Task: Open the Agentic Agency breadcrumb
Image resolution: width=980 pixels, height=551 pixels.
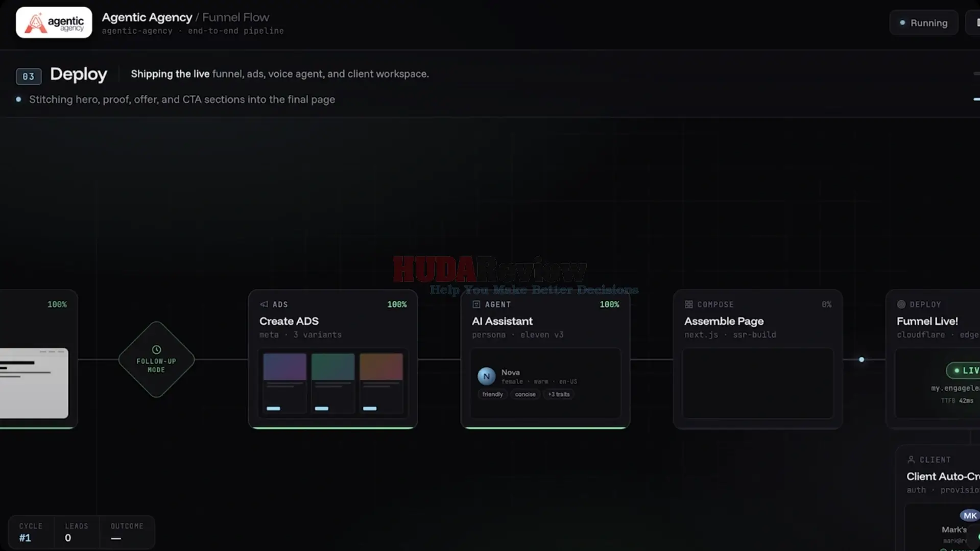Action: click(x=147, y=17)
